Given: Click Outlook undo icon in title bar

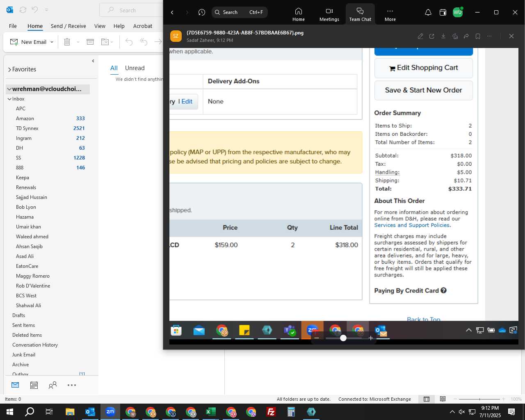Looking at the screenshot, I should [35, 10].
